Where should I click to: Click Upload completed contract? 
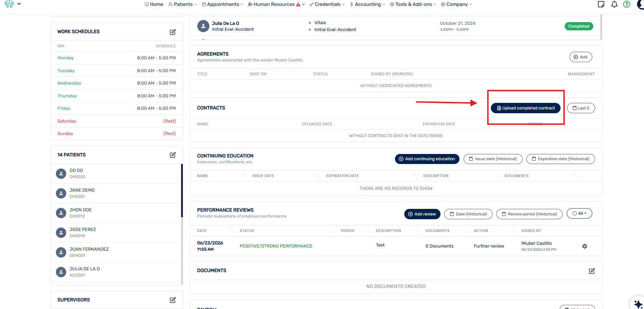tap(526, 108)
